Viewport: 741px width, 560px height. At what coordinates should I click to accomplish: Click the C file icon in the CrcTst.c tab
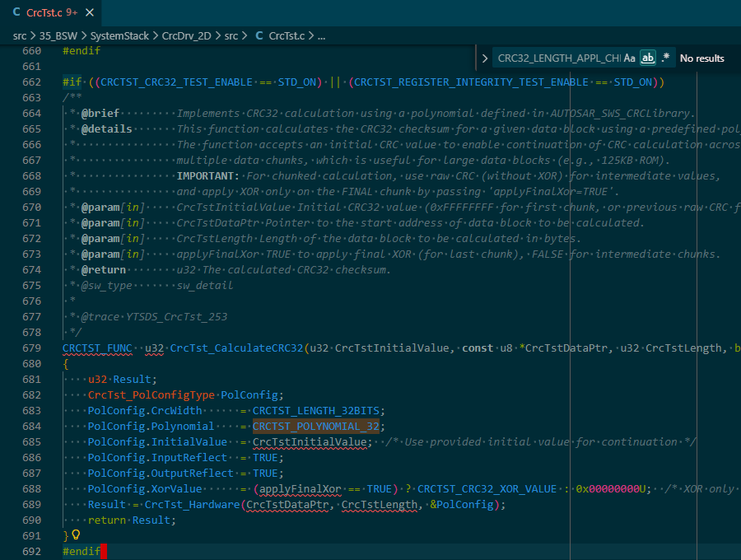pos(17,12)
